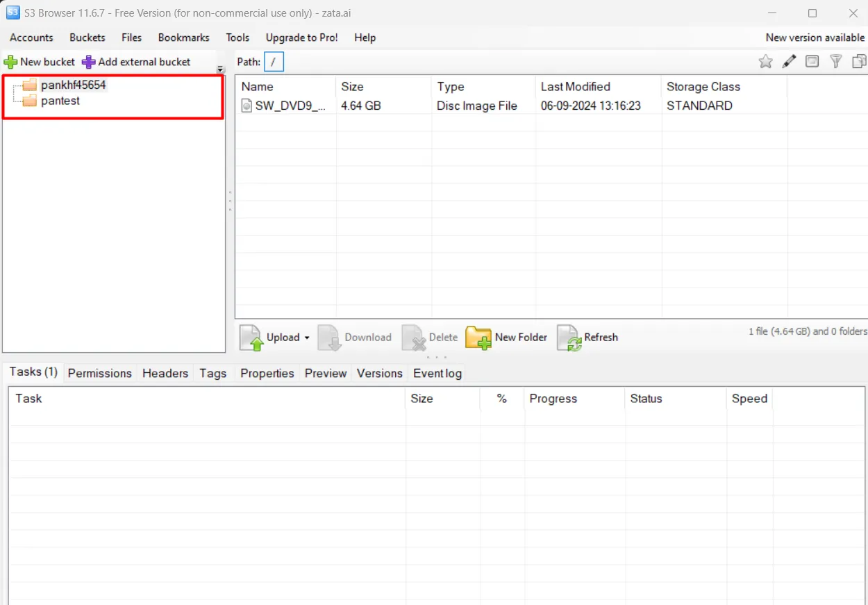
Task: Click the 4.64 GB size cell
Action: (x=361, y=106)
